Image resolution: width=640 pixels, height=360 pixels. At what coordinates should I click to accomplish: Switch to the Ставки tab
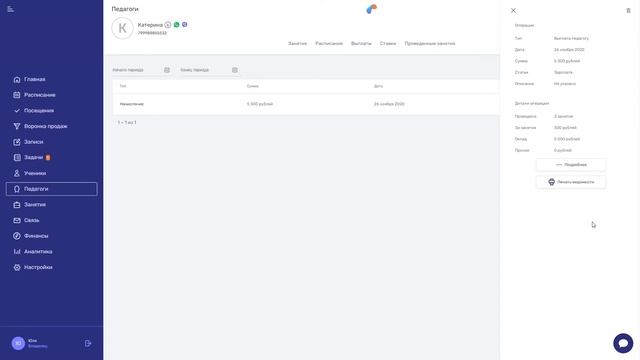point(388,43)
